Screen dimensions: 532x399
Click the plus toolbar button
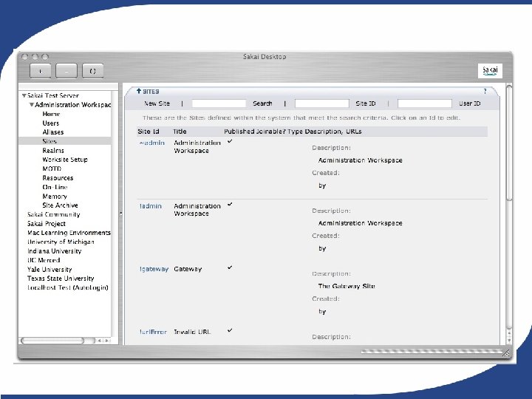(41, 71)
